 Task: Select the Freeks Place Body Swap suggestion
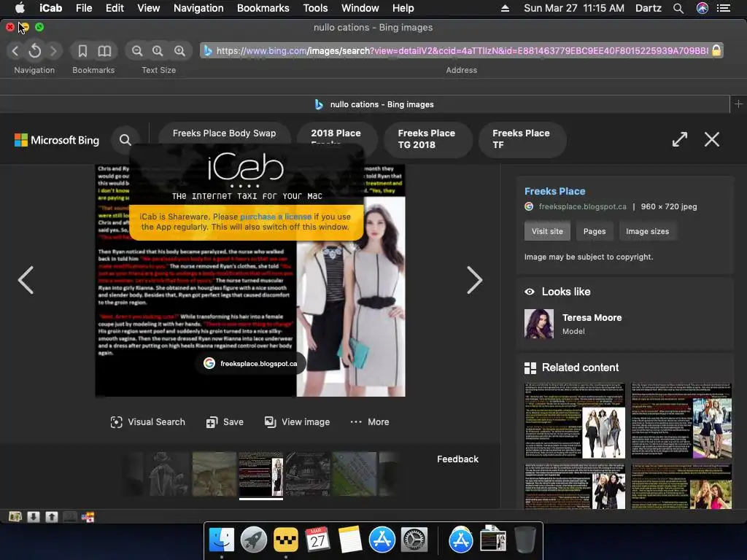[225, 133]
